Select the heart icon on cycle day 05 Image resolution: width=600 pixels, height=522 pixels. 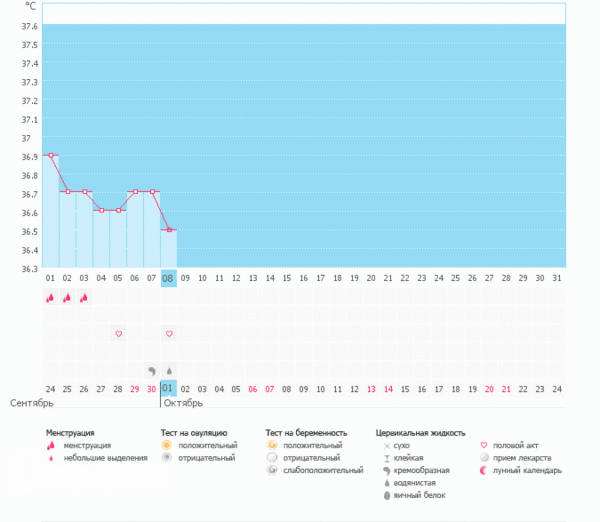tap(118, 333)
